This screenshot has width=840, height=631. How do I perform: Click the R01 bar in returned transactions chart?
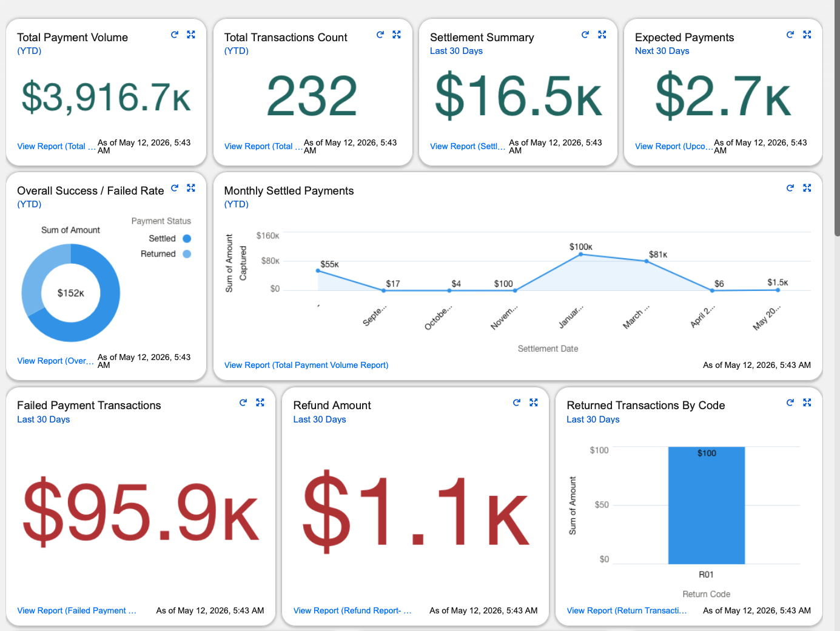click(707, 506)
